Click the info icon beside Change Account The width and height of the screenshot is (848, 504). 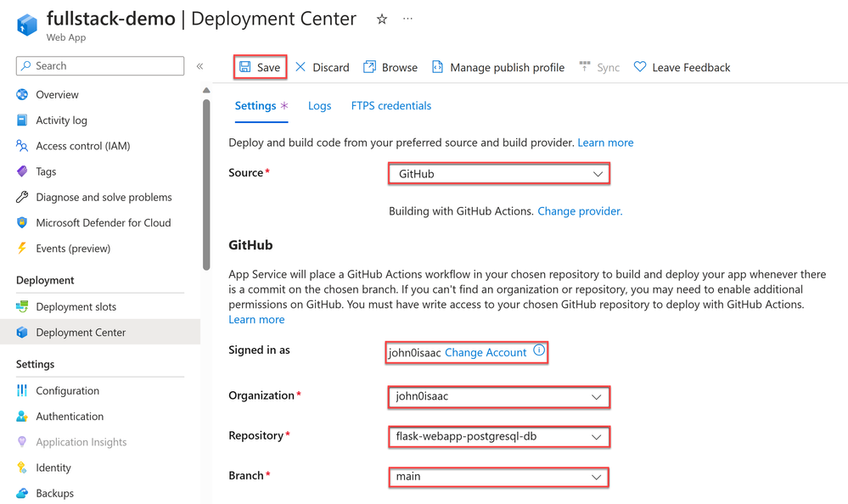pyautogui.click(x=539, y=350)
